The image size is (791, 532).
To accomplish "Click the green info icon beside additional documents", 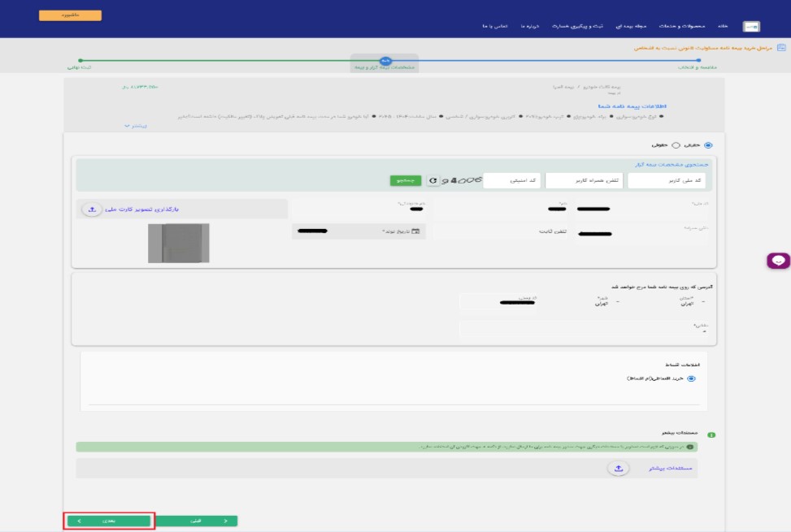I will pos(711,435).
